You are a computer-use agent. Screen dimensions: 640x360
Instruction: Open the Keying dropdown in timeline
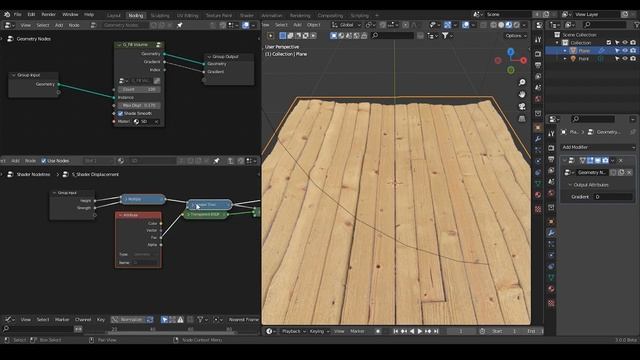click(319, 331)
